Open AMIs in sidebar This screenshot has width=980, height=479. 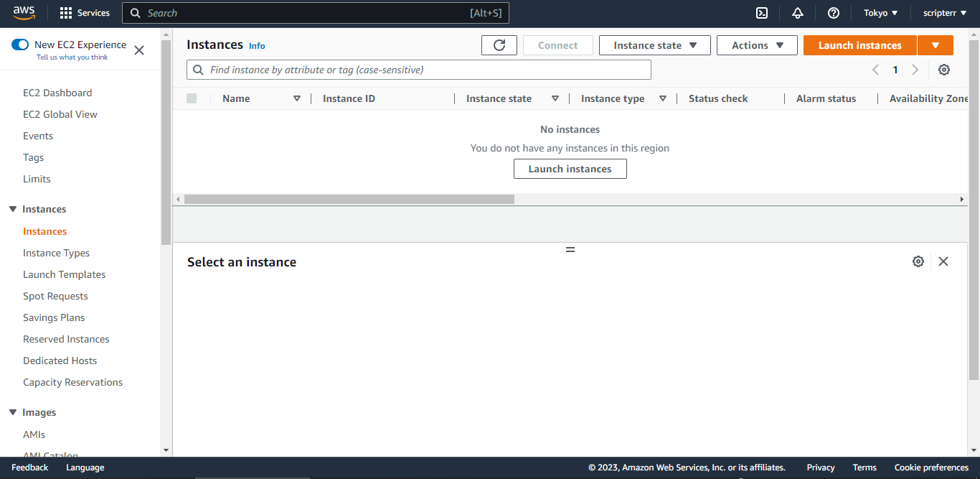(x=34, y=434)
